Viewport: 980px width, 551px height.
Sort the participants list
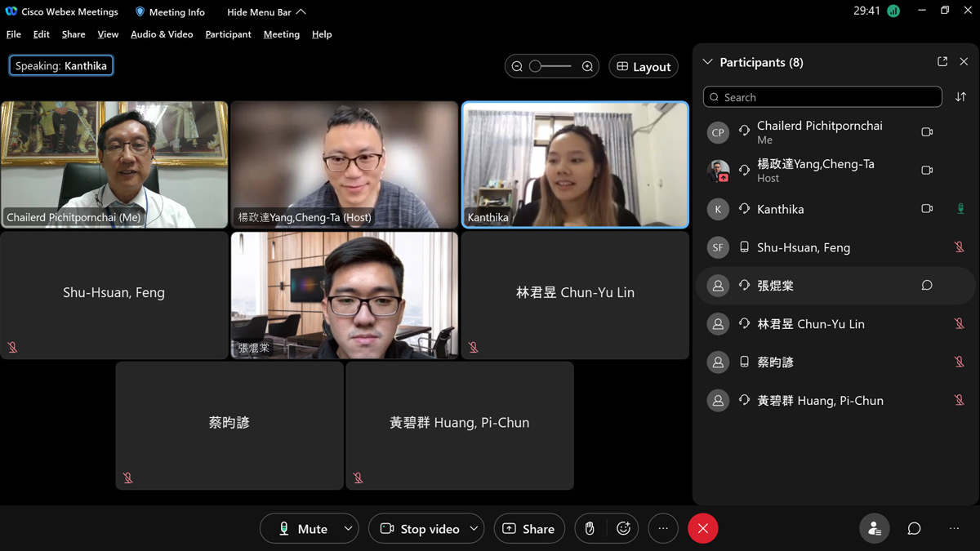pyautogui.click(x=960, y=97)
